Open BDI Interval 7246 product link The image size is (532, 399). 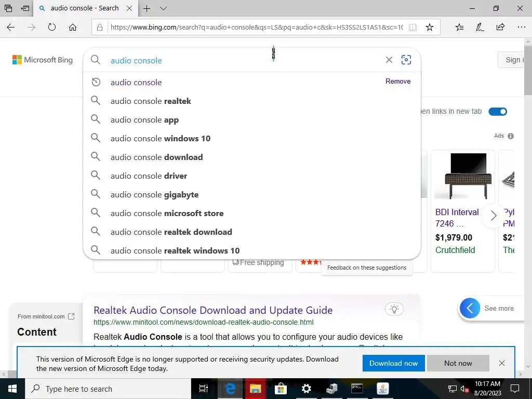(457, 218)
